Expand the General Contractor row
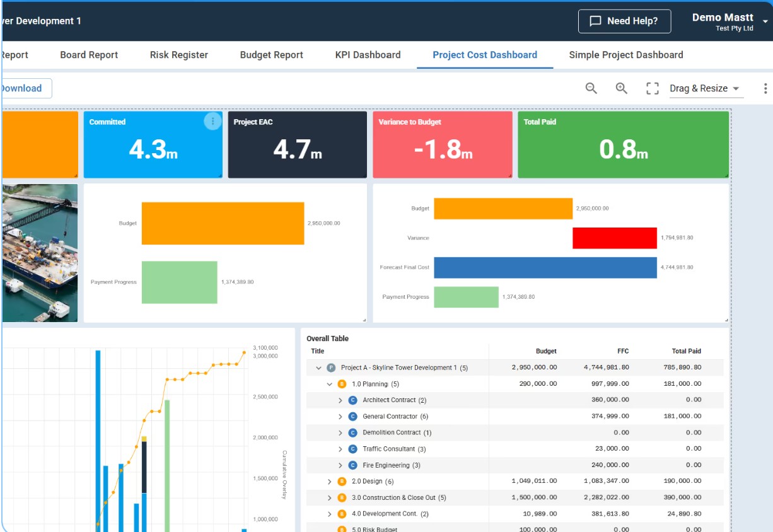Viewport: 773px width, 532px height. 340,417
